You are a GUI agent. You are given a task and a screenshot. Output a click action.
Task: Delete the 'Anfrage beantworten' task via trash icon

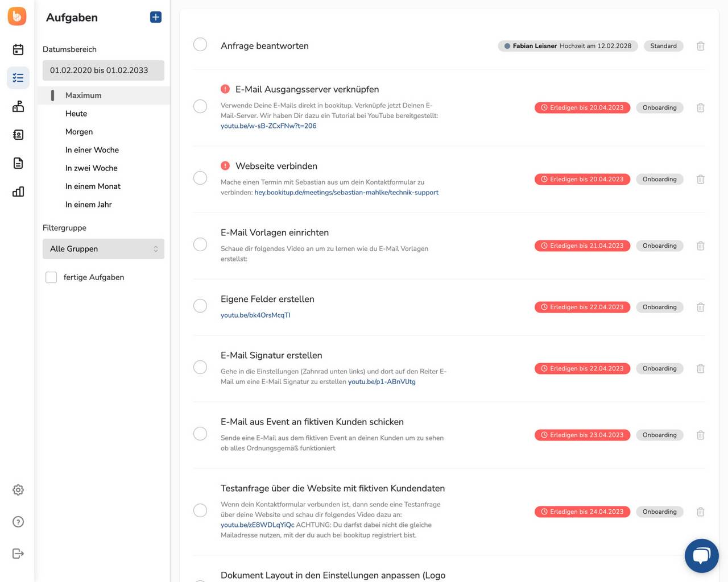(x=701, y=46)
